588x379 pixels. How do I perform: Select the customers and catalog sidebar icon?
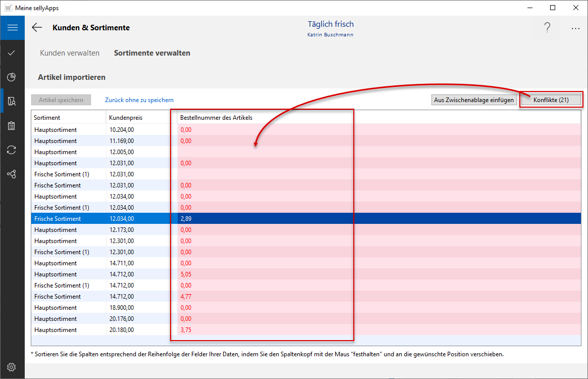12,101
